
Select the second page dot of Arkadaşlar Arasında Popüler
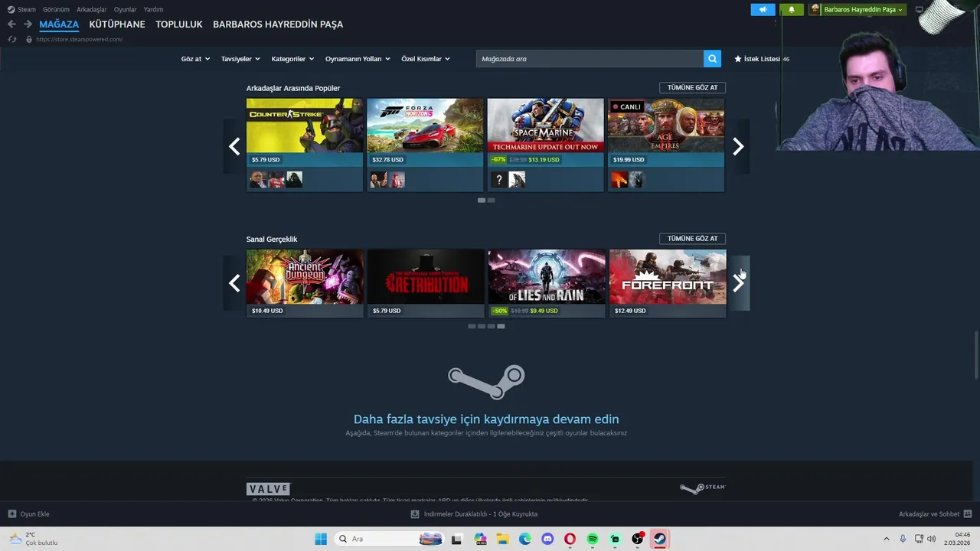[x=492, y=201]
